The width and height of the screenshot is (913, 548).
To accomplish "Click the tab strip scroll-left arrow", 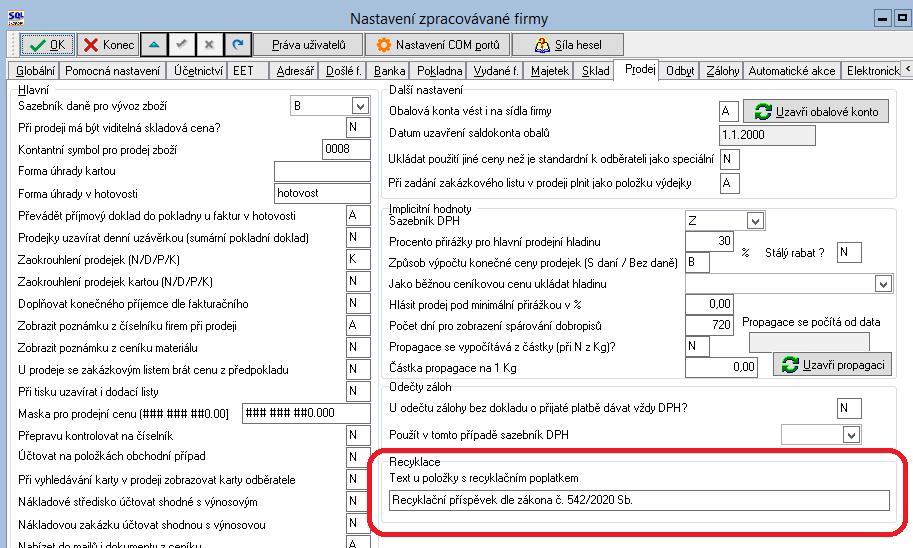I will [x=907, y=68].
